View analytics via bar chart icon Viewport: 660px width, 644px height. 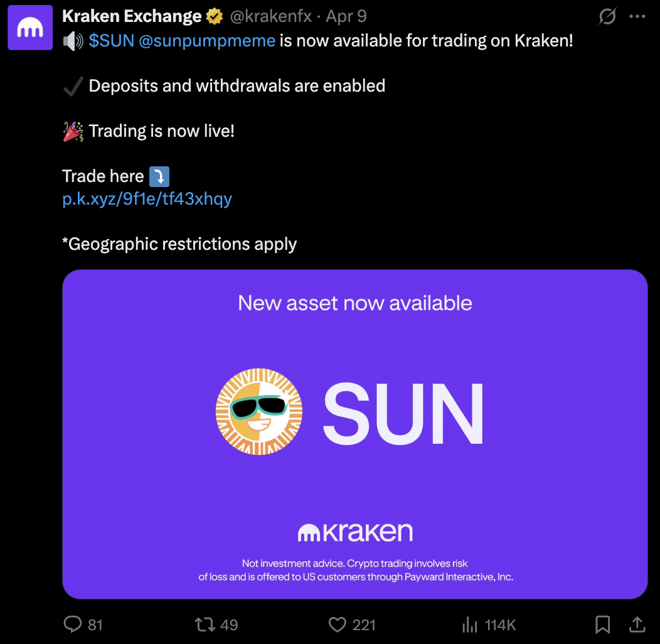[x=470, y=624]
